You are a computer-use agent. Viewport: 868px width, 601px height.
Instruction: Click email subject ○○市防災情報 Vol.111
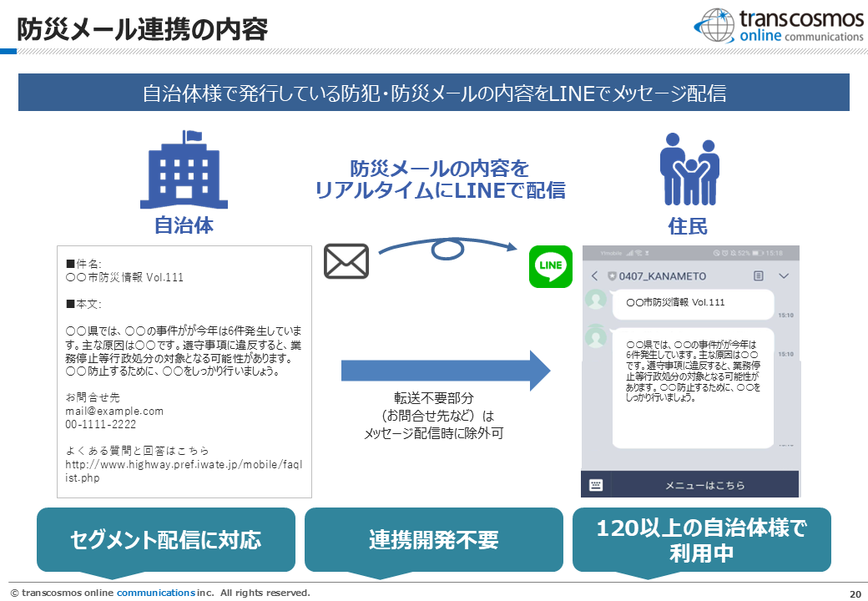coord(124,277)
